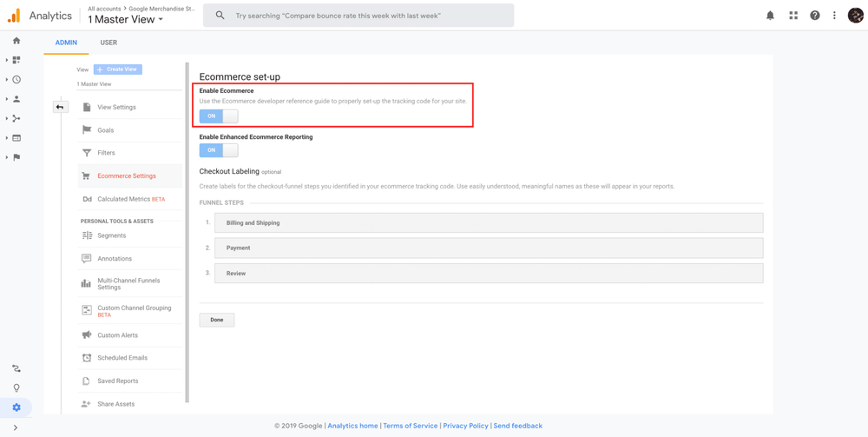Image resolution: width=868 pixels, height=437 pixels.
Task: Switch to the USER tab
Action: (108, 43)
